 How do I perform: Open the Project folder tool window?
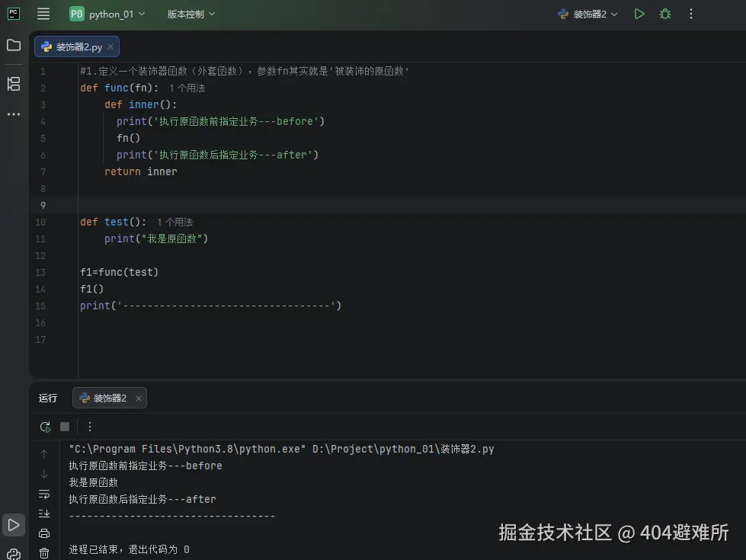pos(14,45)
